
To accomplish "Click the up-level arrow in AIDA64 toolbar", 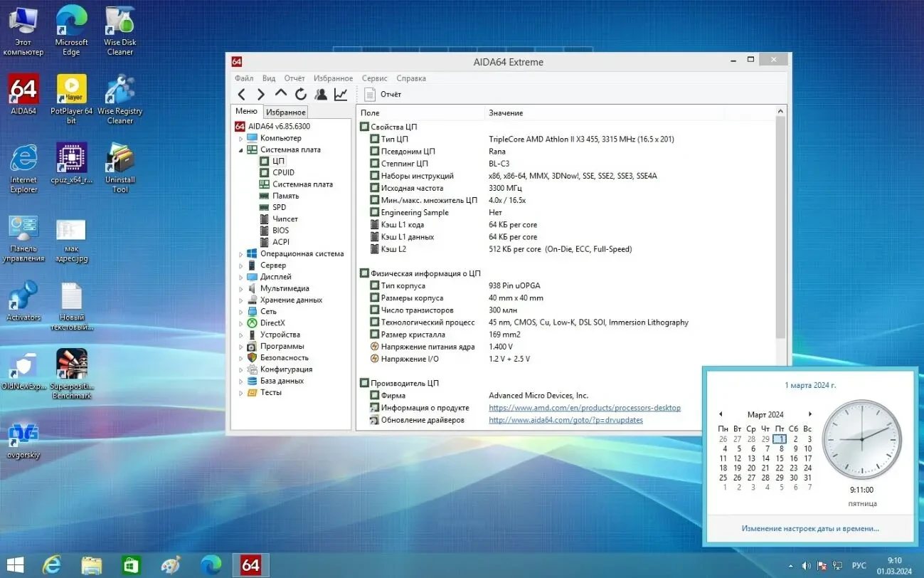I will (280, 93).
